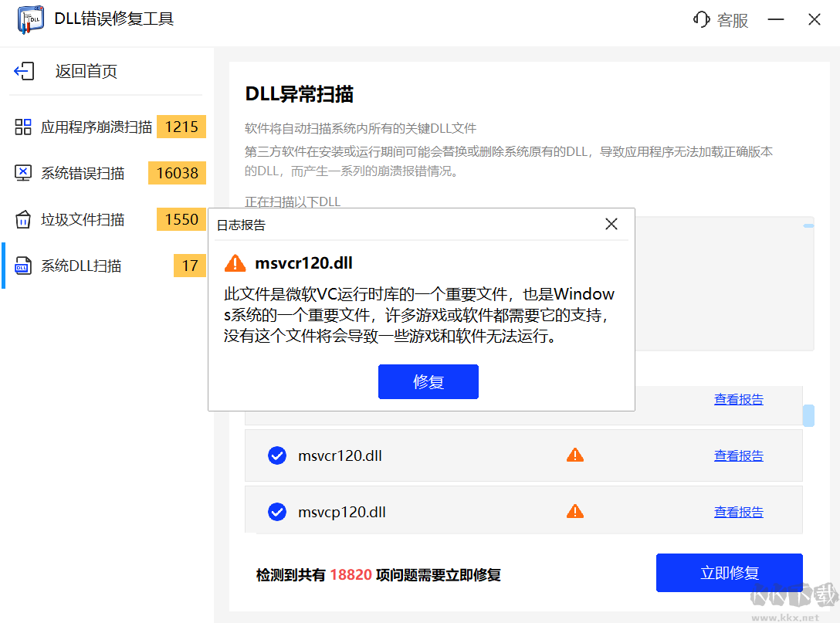840x623 pixels.
Task: Toggle the blue checkmark on msvcp120.dll
Action: tap(277, 511)
